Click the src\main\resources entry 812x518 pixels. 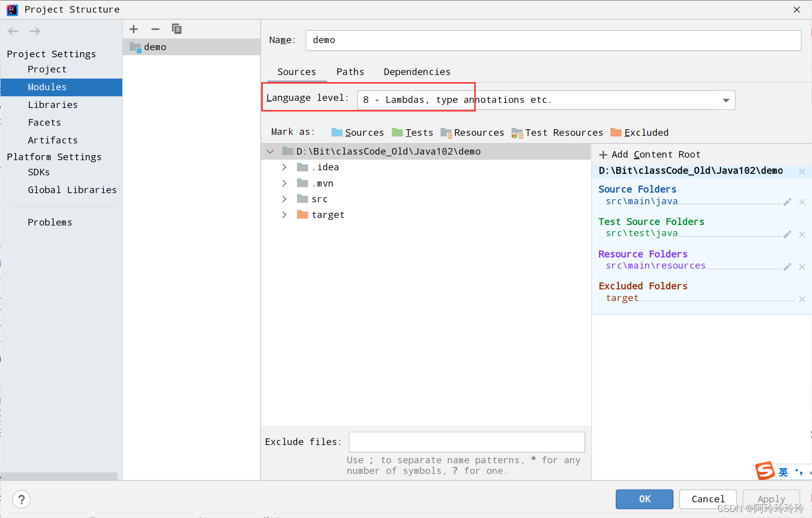[x=656, y=266]
